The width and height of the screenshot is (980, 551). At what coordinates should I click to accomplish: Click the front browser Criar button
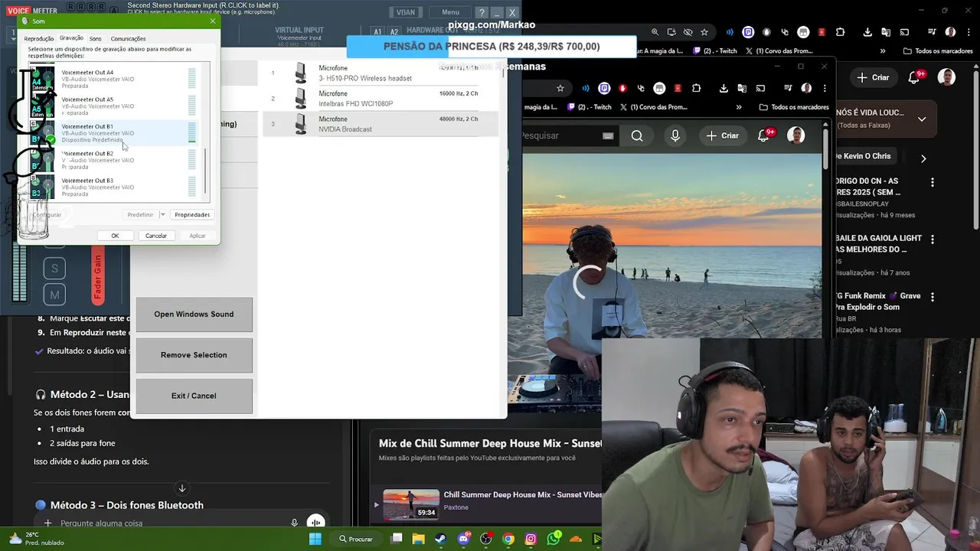[722, 135]
